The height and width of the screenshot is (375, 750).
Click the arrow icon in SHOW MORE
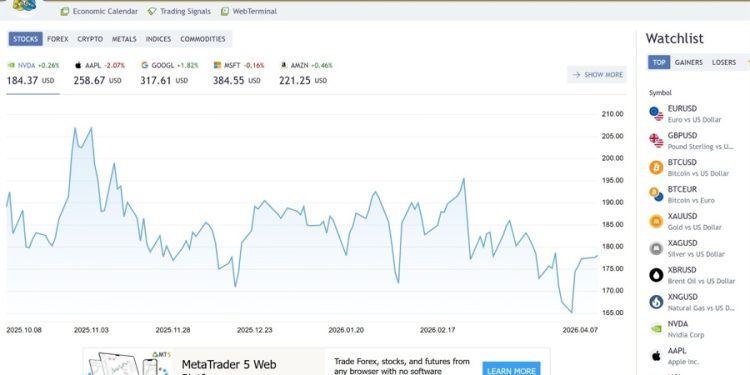(576, 75)
